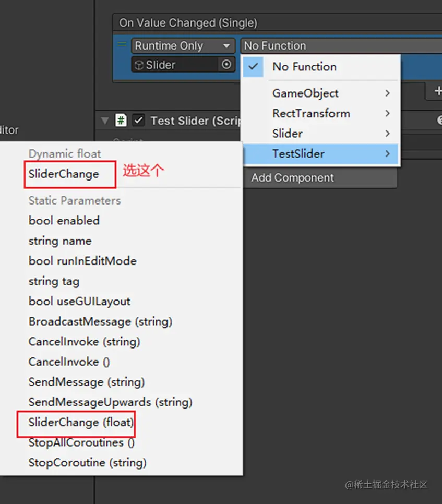The image size is (442, 504).
Task: Select CancelInvoke () entry
Action: click(69, 362)
